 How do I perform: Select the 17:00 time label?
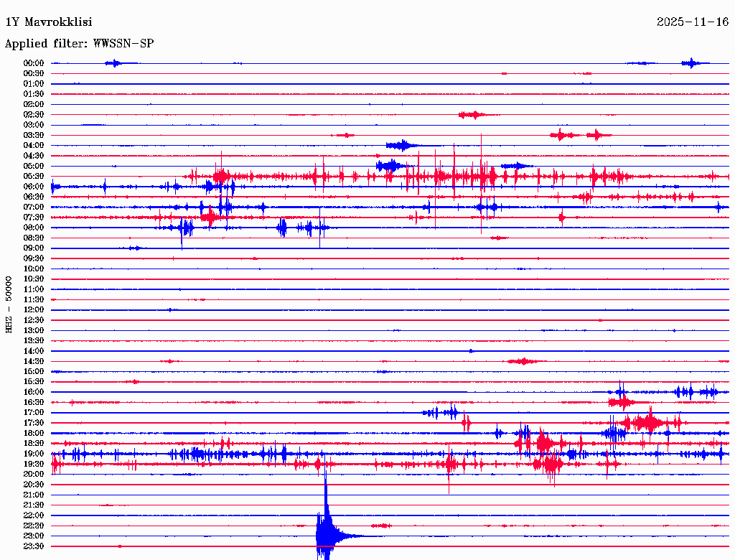(34, 414)
